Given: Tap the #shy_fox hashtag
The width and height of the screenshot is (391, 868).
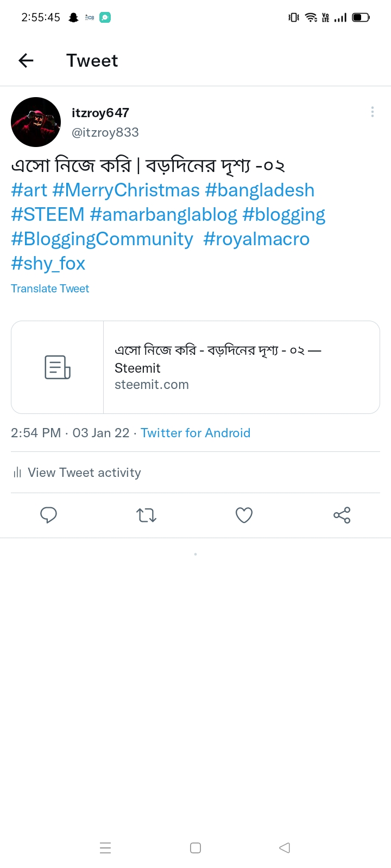Looking at the screenshot, I should pos(48,264).
